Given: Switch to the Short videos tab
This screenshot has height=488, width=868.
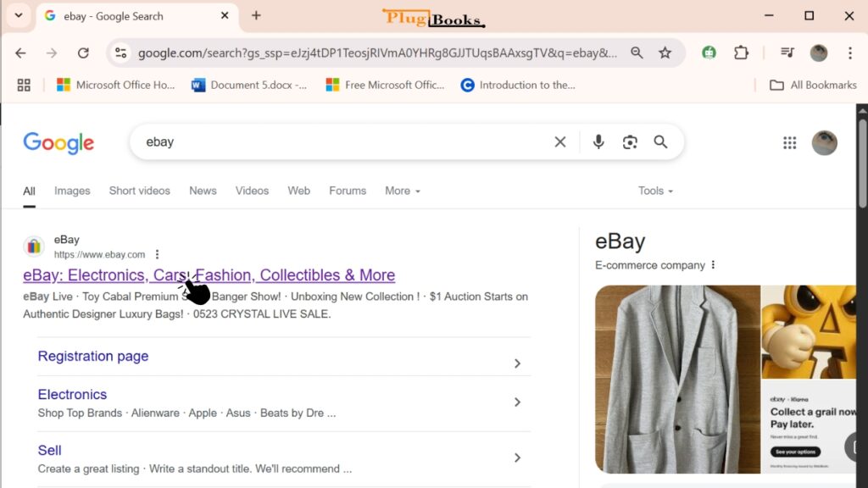Looking at the screenshot, I should [140, 191].
